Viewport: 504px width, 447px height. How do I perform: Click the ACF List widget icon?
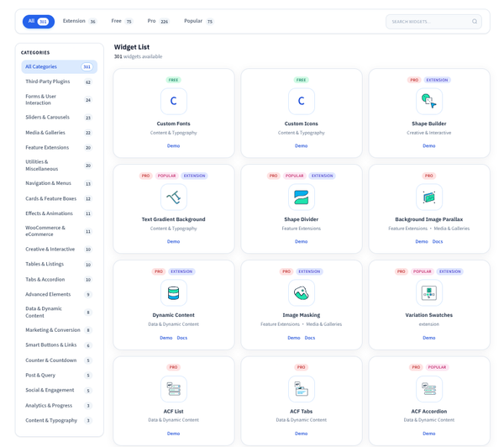174,389
